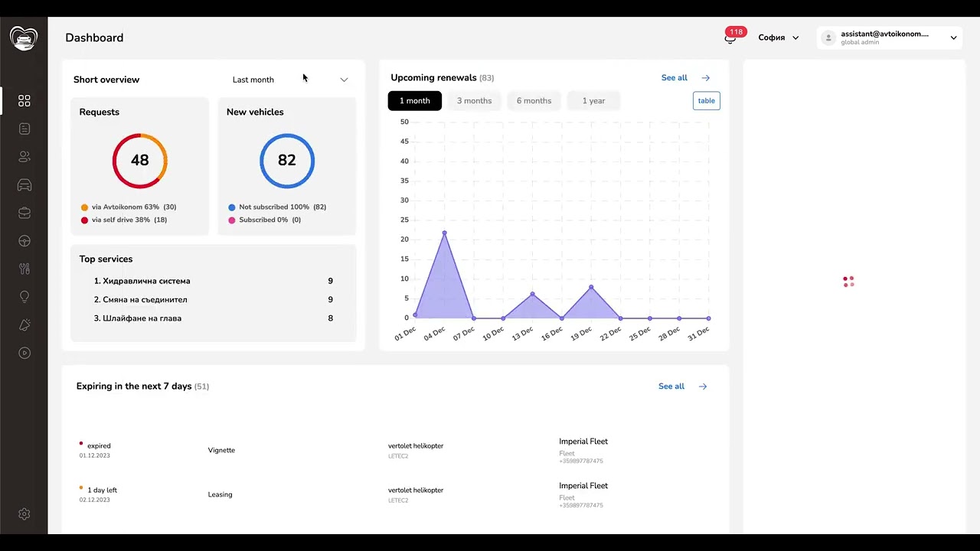The width and height of the screenshot is (980, 551).
Task: Click the 13 Dec data point on chart
Action: [x=533, y=294]
